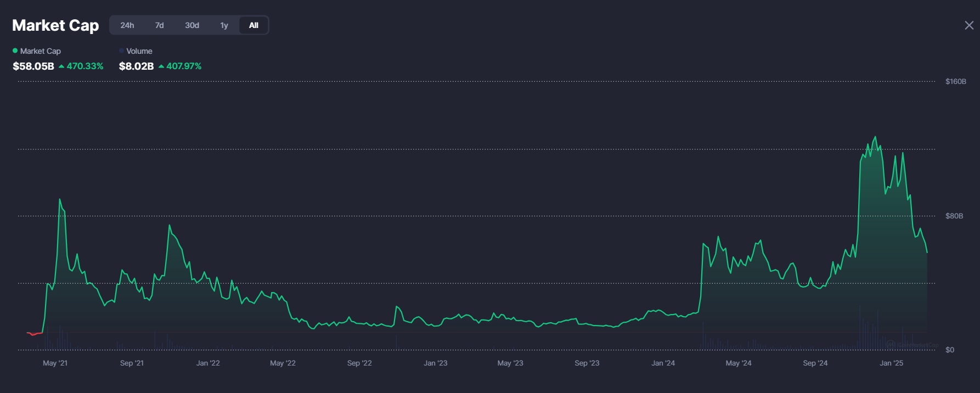Click the May '22 date label
The image size is (980, 393).
tap(283, 363)
